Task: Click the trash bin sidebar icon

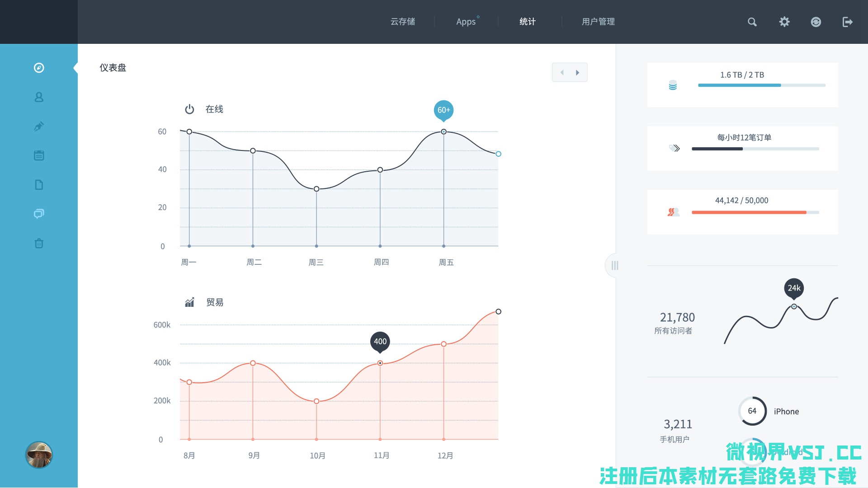Action: [x=39, y=244]
